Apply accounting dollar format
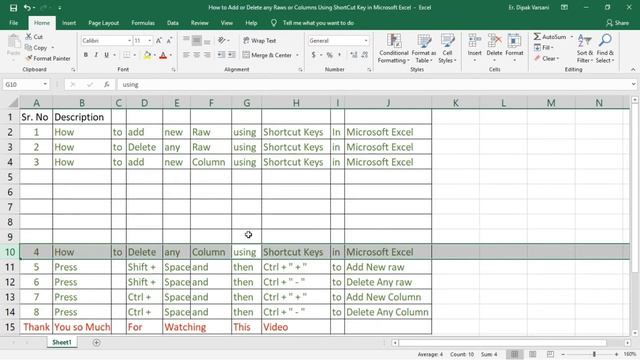The image size is (640, 360). (313, 55)
